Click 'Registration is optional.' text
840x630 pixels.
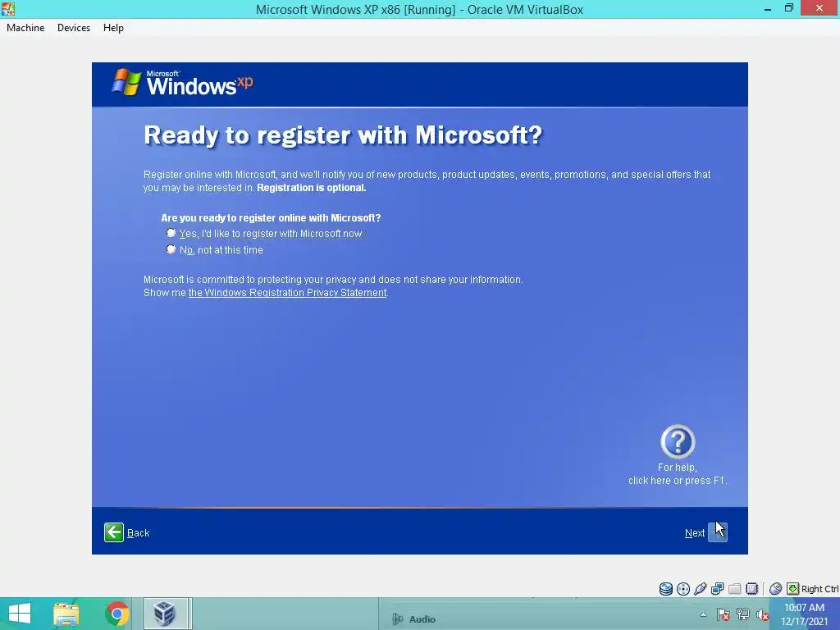[x=311, y=188]
